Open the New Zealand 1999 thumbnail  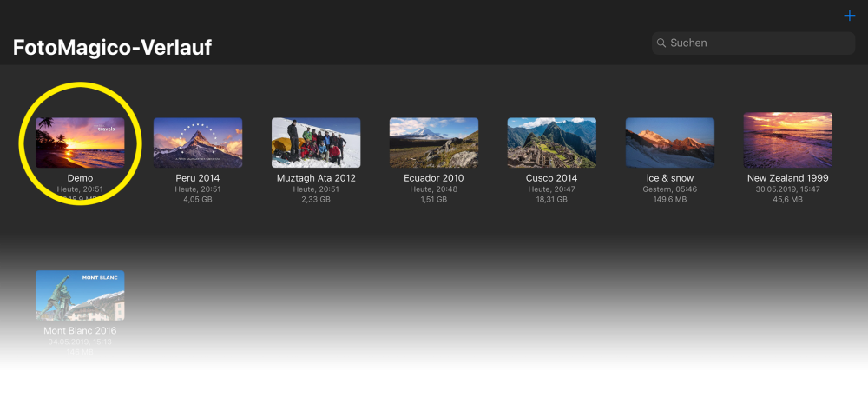click(x=788, y=140)
